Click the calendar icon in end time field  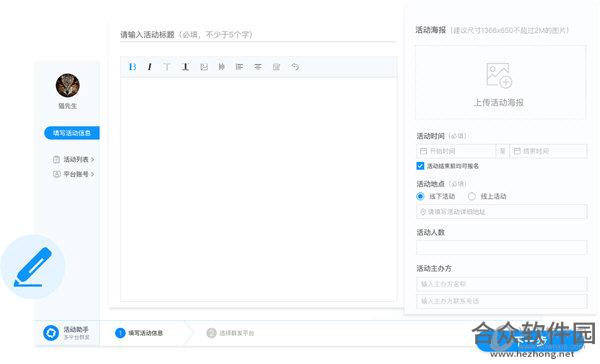517,151
